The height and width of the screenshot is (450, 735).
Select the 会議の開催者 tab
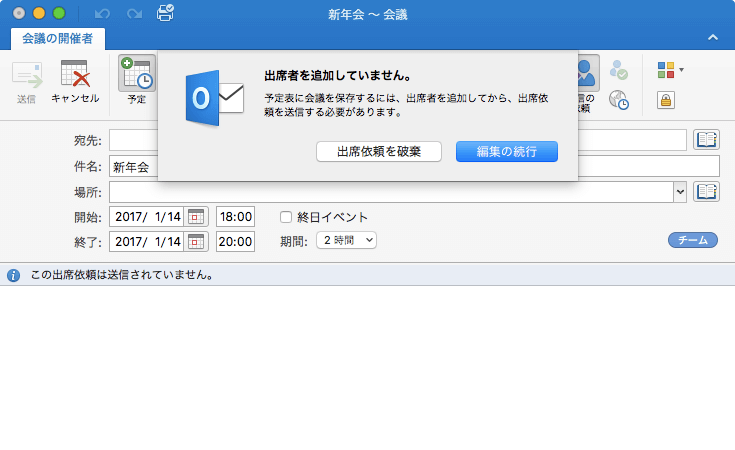pos(58,38)
